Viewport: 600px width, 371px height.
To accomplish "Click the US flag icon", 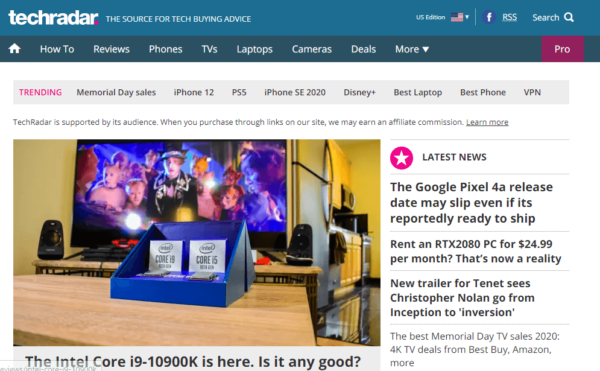I will [457, 17].
